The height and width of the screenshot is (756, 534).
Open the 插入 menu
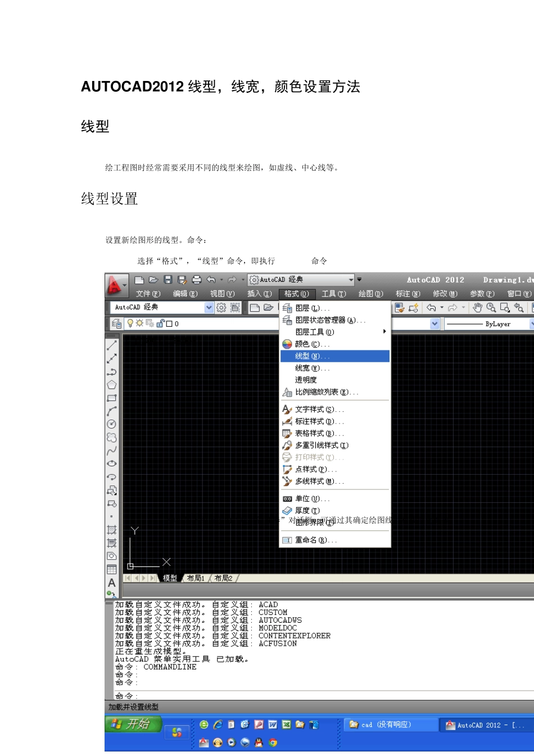(260, 294)
